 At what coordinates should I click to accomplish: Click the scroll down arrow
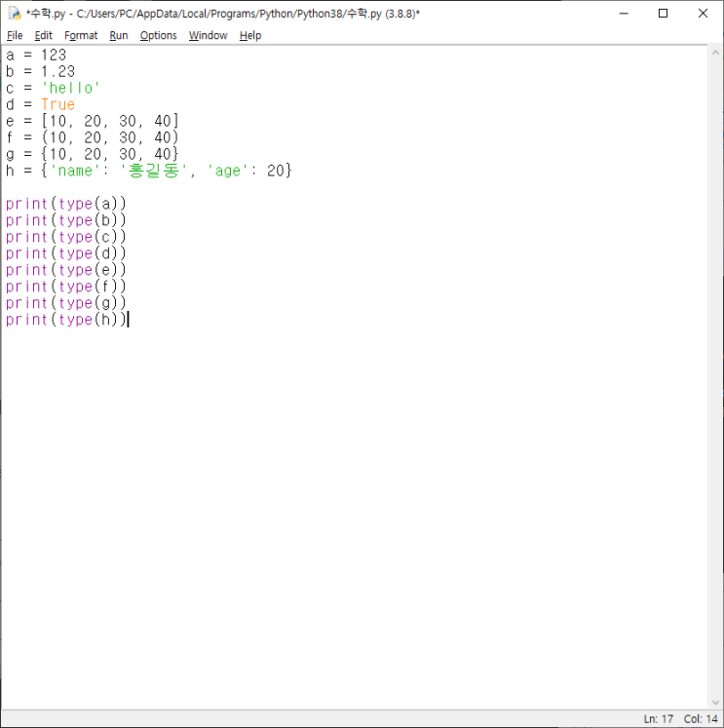(x=715, y=703)
